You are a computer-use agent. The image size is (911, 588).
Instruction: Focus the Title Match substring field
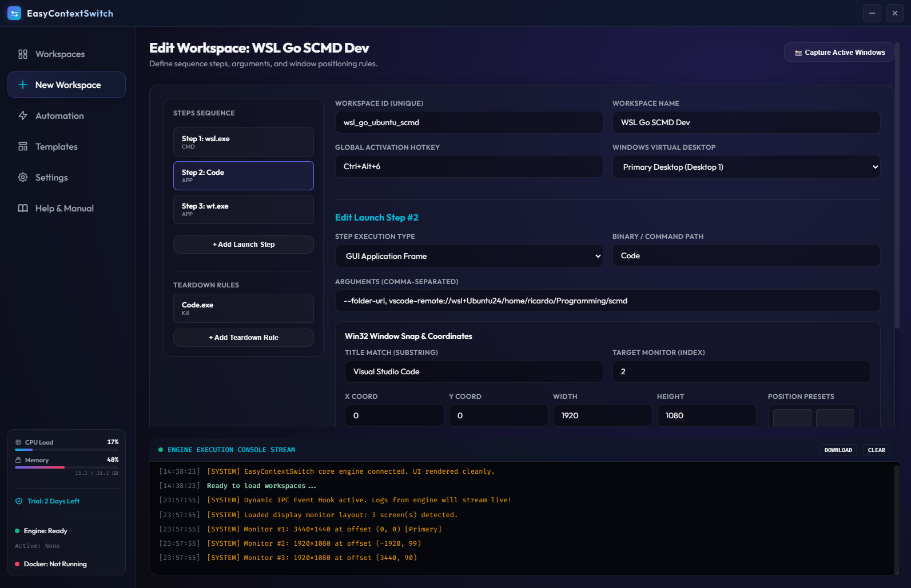474,371
